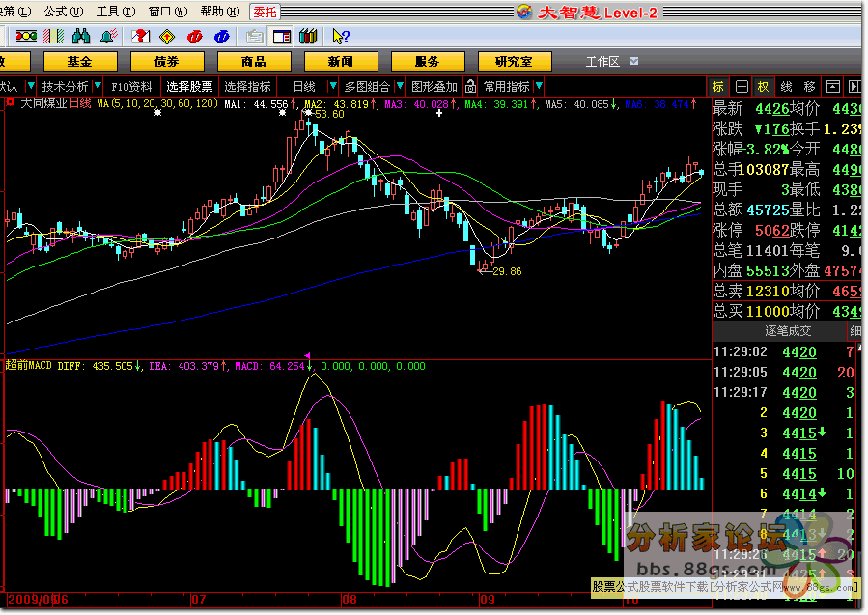Expand the 日线 period dropdown arrow
Viewport: 868px width, 615px height.
(333, 86)
